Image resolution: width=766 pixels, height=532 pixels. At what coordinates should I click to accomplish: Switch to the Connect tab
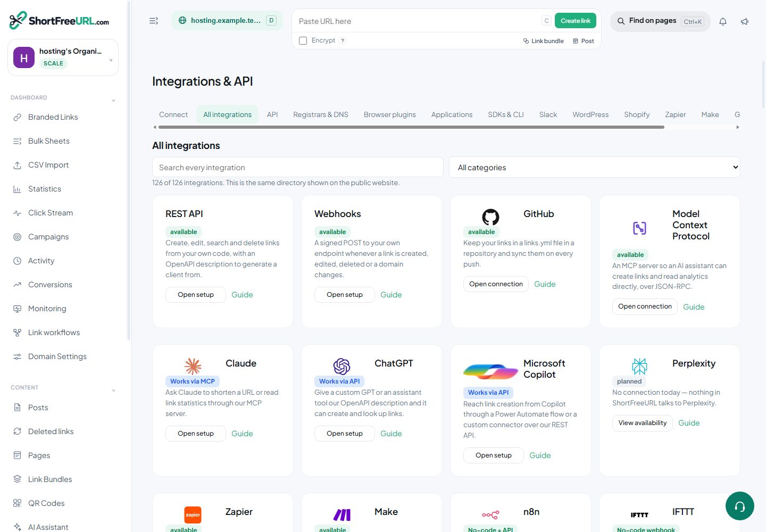click(173, 114)
